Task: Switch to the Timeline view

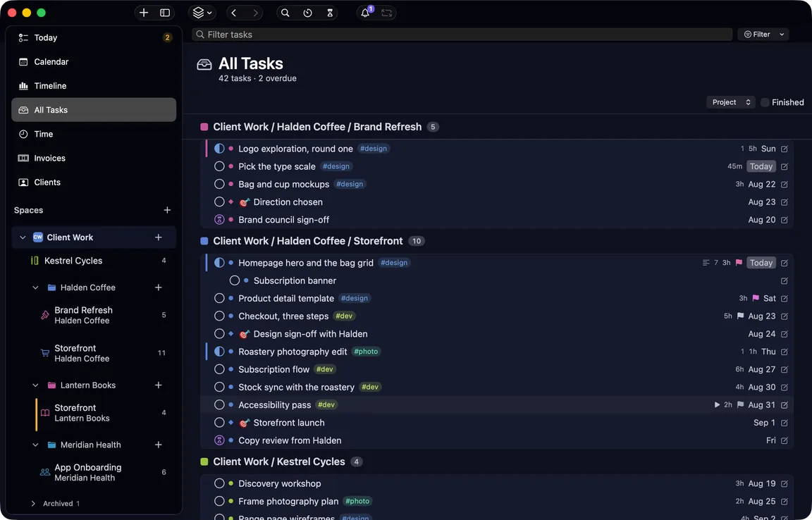Action: pos(94,86)
